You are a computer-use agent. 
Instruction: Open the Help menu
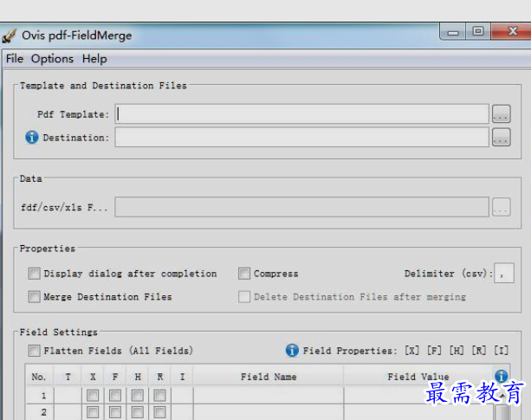tap(94, 59)
